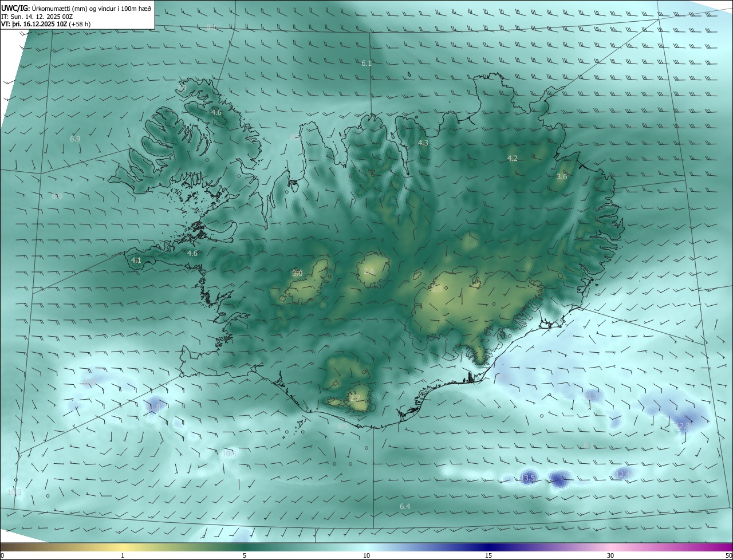The height and width of the screenshot is (560, 733).
Task: Click the 7.9 value label near the Westfjords
Action: pyautogui.click(x=181, y=88)
